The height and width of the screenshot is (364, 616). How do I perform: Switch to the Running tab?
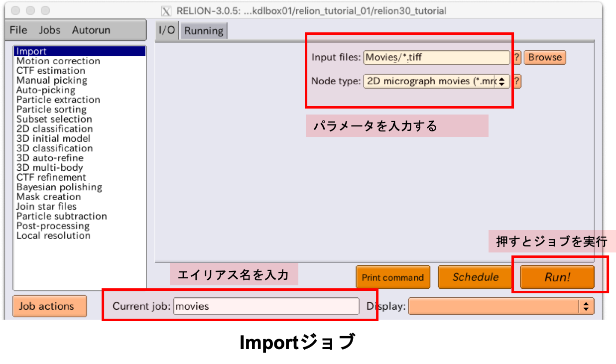[204, 31]
